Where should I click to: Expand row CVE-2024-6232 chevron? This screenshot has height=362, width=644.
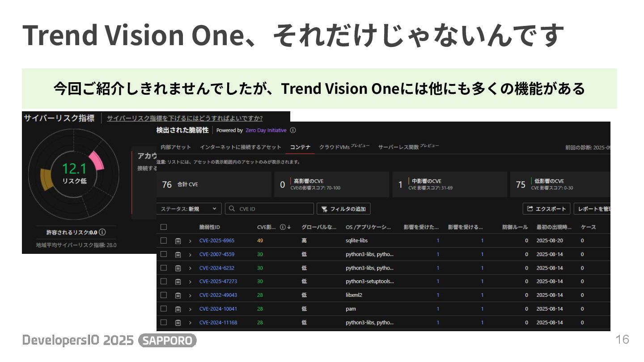[190, 268]
